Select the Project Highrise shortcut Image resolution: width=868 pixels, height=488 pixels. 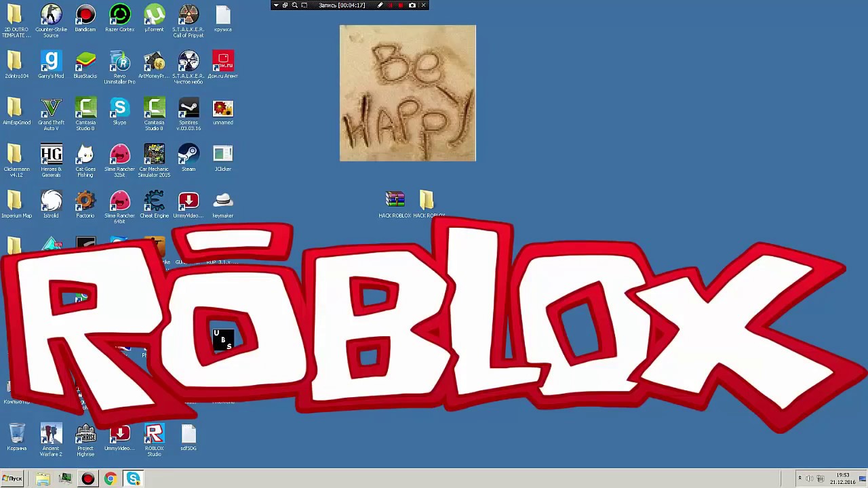[85, 440]
